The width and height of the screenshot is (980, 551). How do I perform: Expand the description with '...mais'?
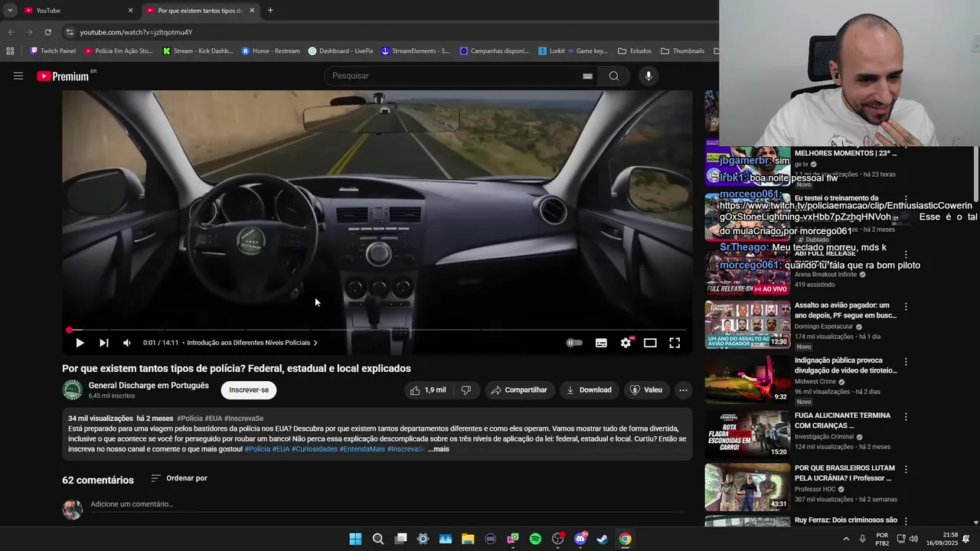(x=438, y=449)
